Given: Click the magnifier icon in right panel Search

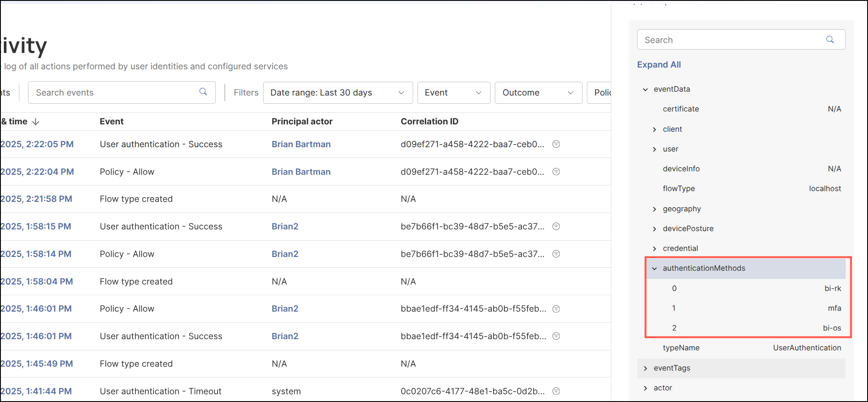Looking at the screenshot, I should pos(830,39).
